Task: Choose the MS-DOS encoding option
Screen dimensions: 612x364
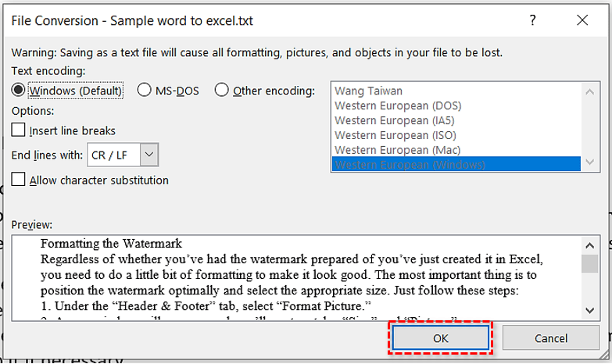Action: (144, 91)
